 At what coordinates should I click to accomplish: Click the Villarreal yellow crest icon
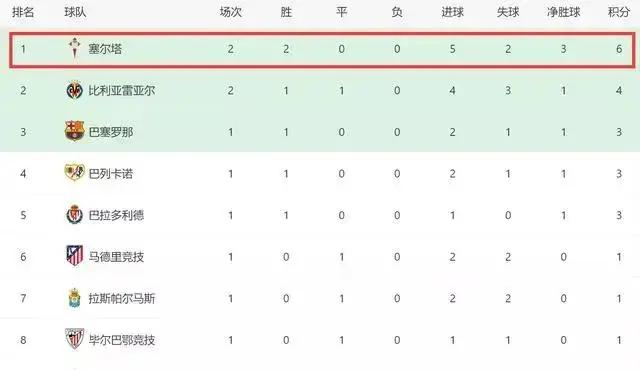pos(75,91)
